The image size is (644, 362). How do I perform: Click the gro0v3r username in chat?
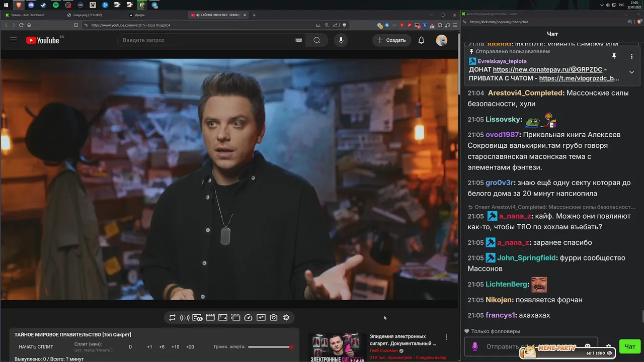click(500, 183)
